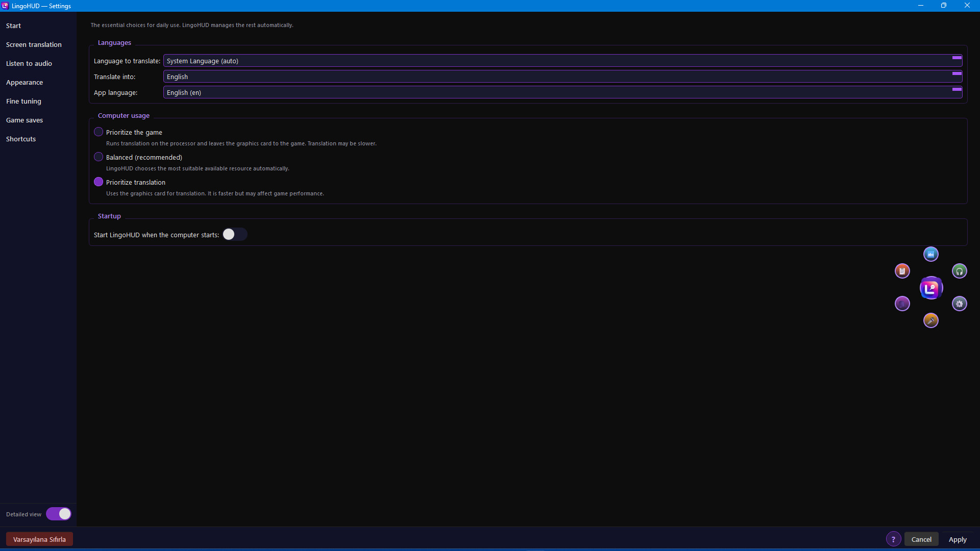Click the microphone radial icon
Viewport: 980px width, 551px height.
coord(930,320)
